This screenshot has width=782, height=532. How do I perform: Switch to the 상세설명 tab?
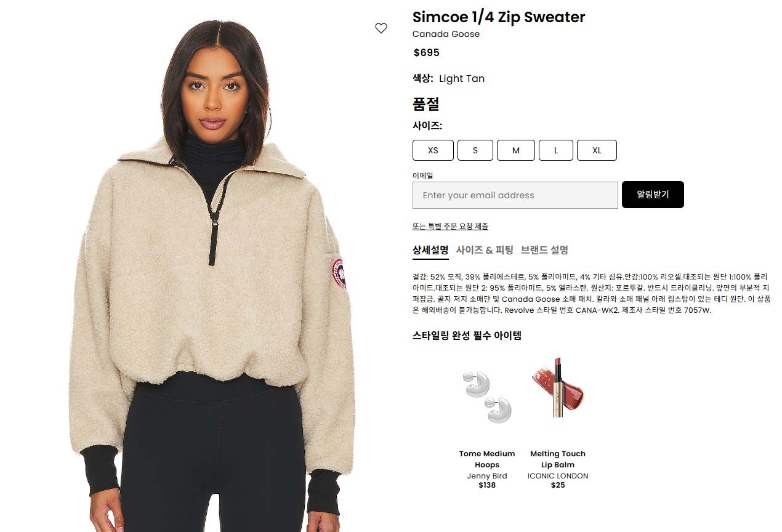[430, 250]
